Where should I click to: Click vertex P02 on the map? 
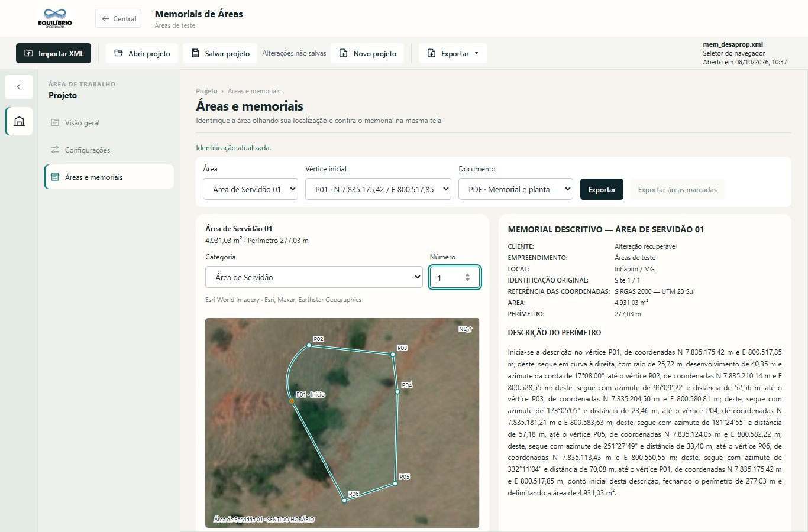coord(309,345)
